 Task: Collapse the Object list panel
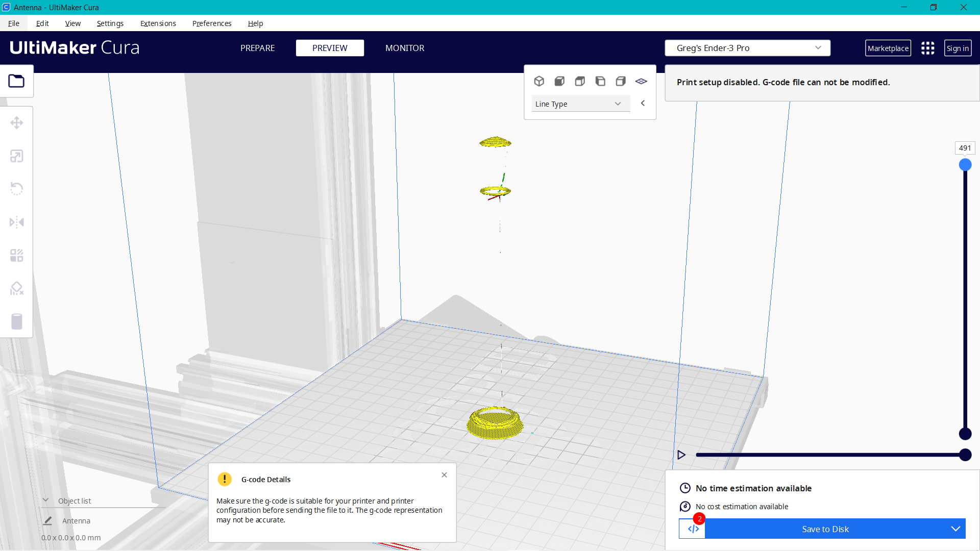tap(46, 500)
